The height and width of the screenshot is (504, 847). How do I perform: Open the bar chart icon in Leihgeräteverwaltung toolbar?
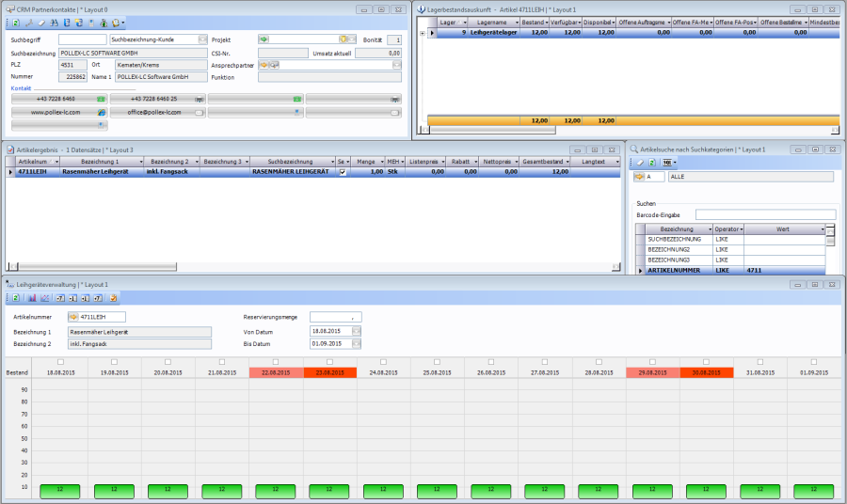click(x=32, y=298)
